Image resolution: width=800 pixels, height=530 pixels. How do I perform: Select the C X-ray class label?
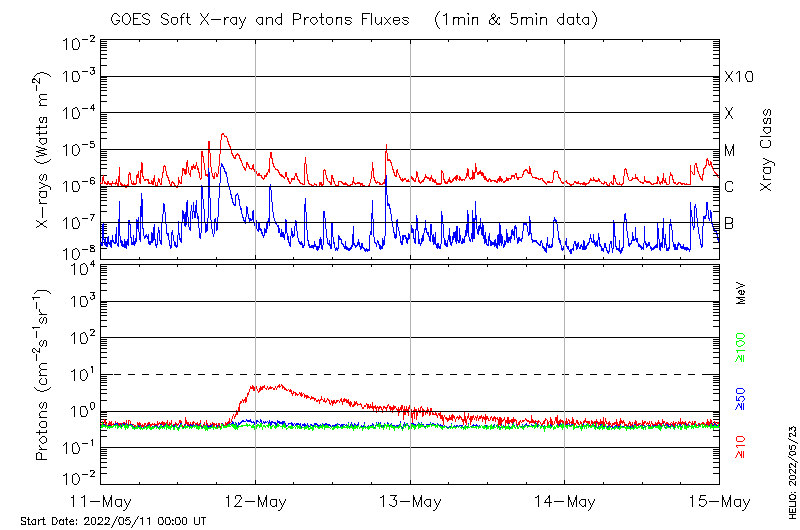[x=729, y=187]
